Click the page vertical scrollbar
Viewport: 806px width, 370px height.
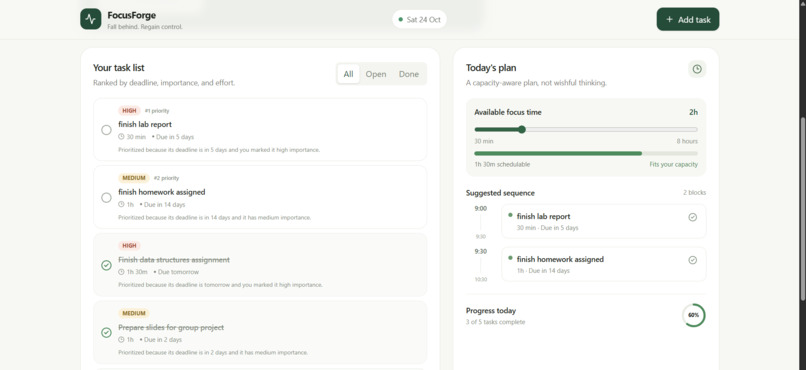coord(802,208)
